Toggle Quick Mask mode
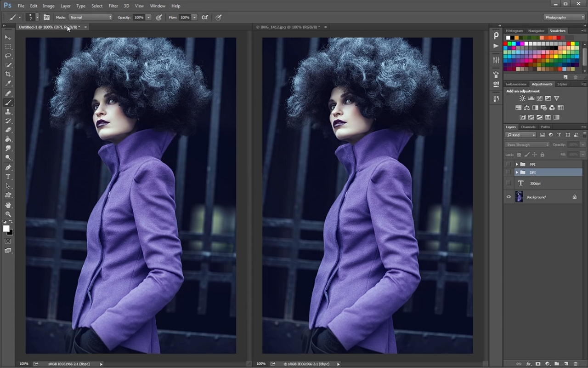588x368 pixels. coord(8,241)
